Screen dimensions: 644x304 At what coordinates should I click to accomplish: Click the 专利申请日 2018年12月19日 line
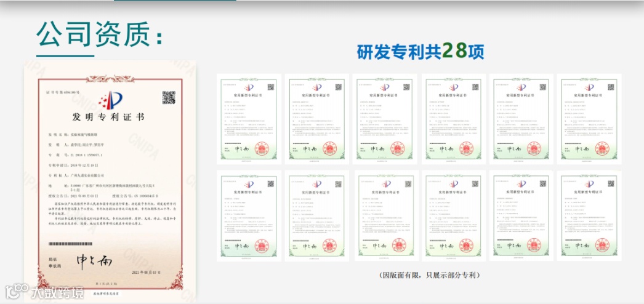(73, 165)
